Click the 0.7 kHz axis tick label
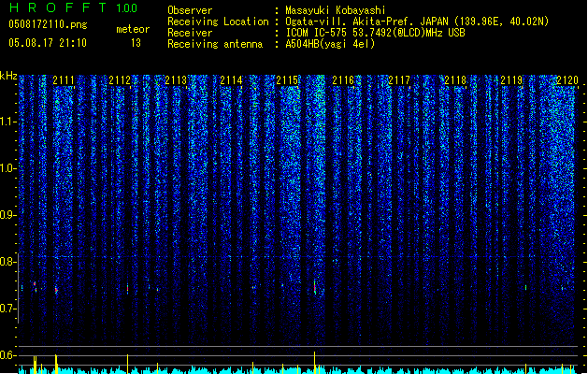This screenshot has height=374, width=588. [x=7, y=309]
